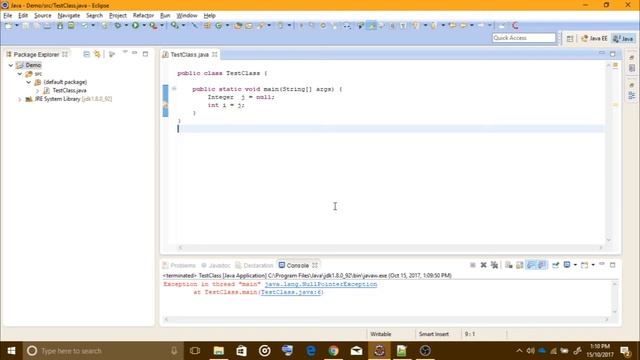Image resolution: width=640 pixels, height=360 pixels.
Task: Select TestClass.java in Package Explorer
Action: click(x=69, y=91)
